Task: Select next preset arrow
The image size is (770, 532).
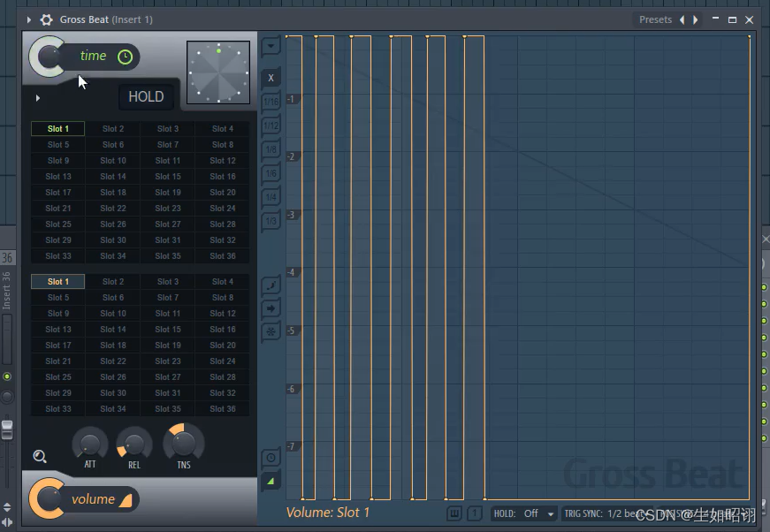Action: pyautogui.click(x=695, y=19)
